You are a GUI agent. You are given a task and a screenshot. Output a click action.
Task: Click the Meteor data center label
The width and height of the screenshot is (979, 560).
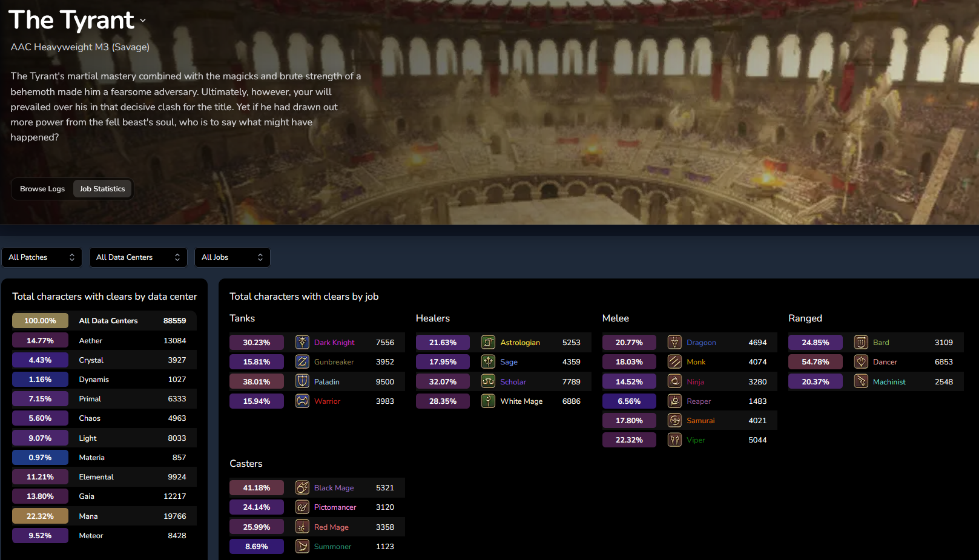pyautogui.click(x=91, y=536)
